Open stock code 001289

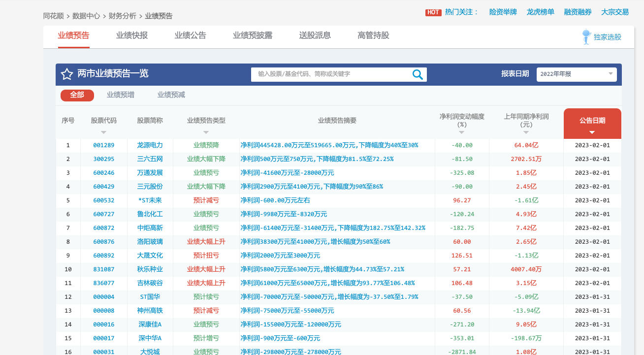(103, 145)
